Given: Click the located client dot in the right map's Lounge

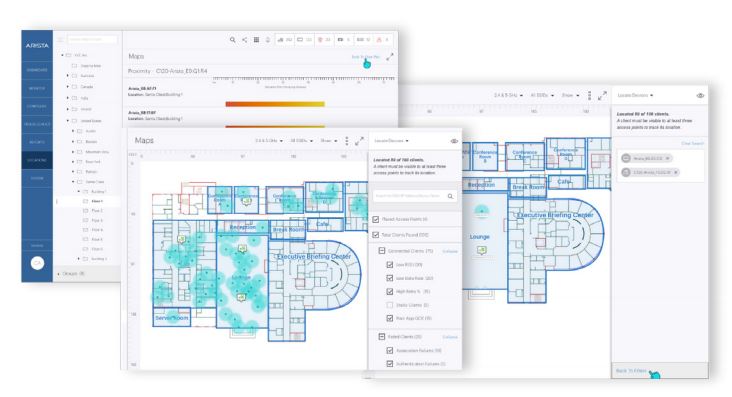Looking at the screenshot, I should (481, 211).
